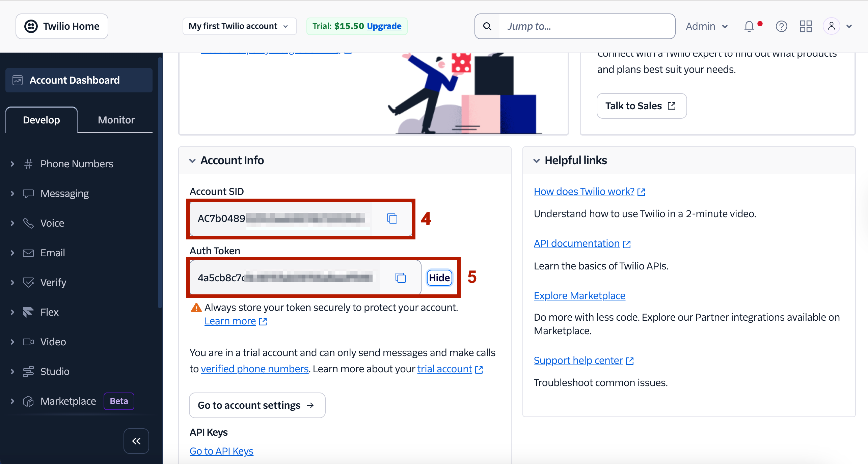Open the products grid icon

(806, 26)
